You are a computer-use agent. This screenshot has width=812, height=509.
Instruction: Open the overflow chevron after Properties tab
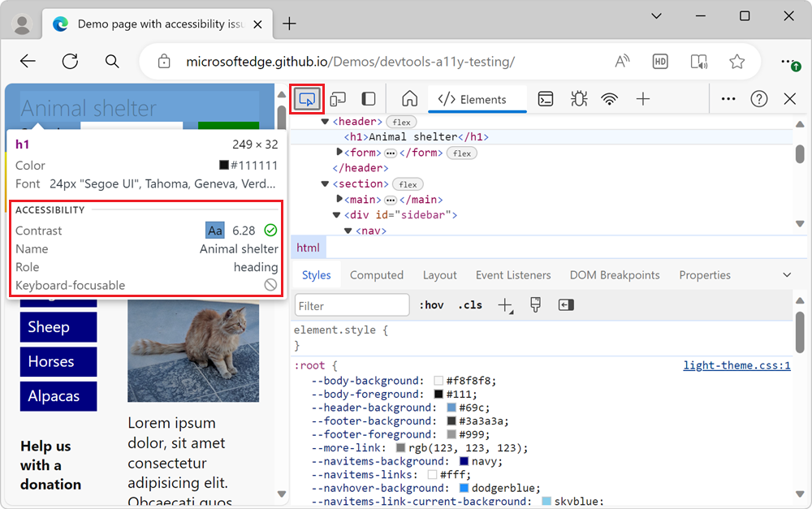pos(786,274)
